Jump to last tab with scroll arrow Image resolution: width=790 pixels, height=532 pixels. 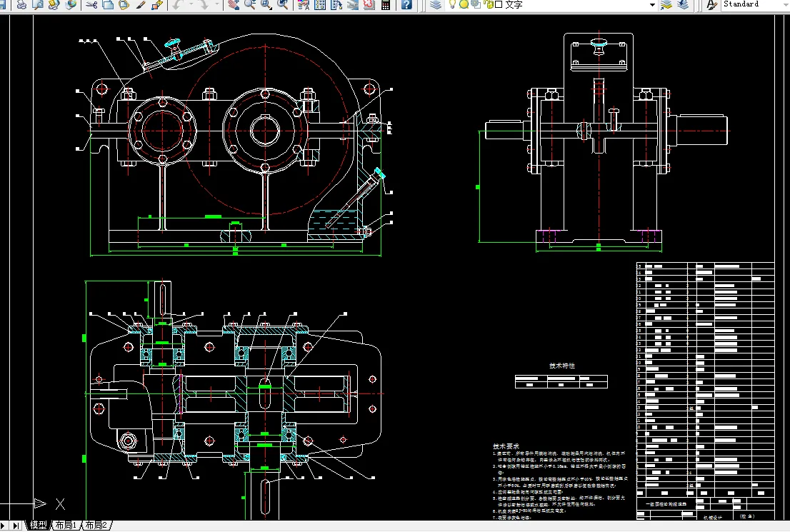pos(16,526)
